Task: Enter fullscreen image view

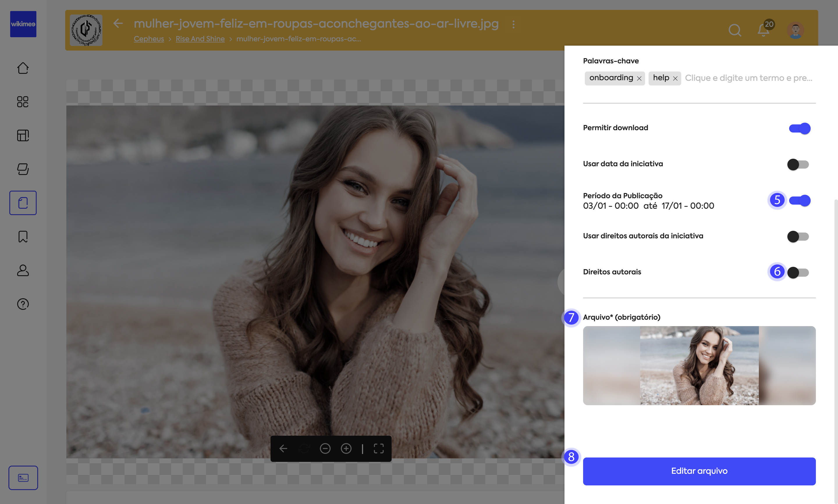Action: (379, 449)
